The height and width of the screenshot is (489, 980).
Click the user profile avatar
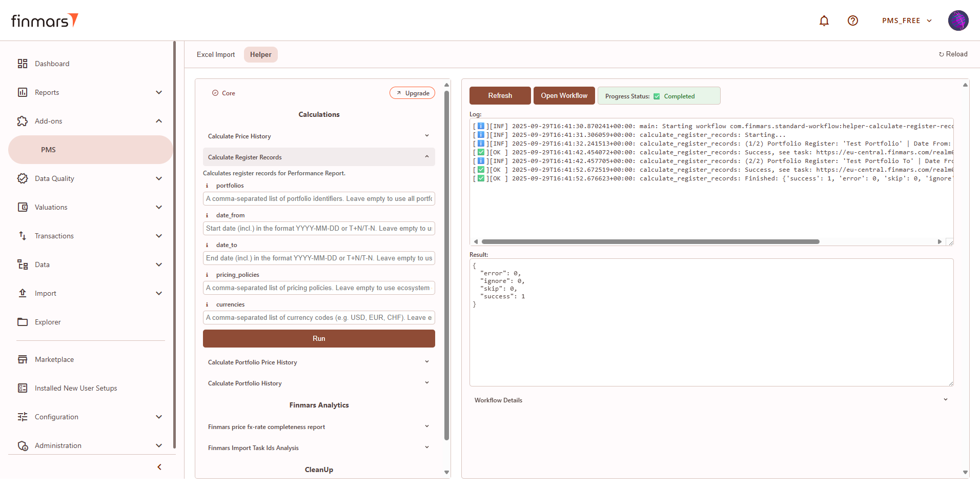[957, 21]
